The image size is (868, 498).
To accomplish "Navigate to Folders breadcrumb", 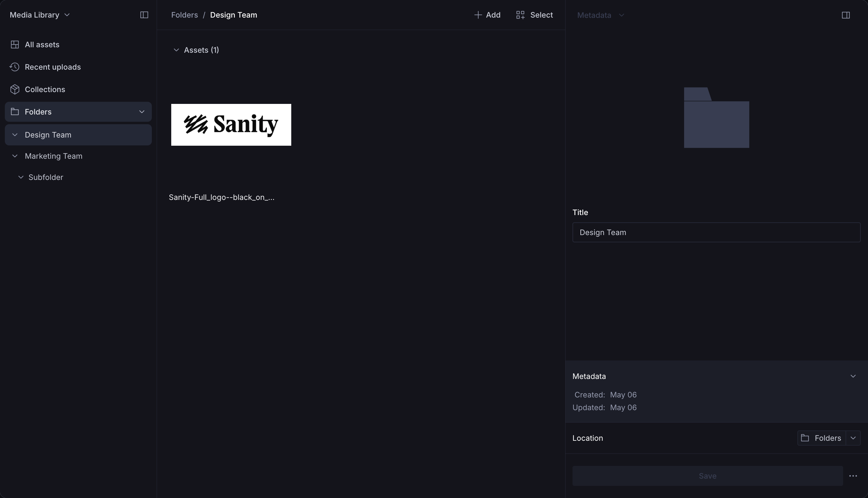I will click(x=184, y=15).
